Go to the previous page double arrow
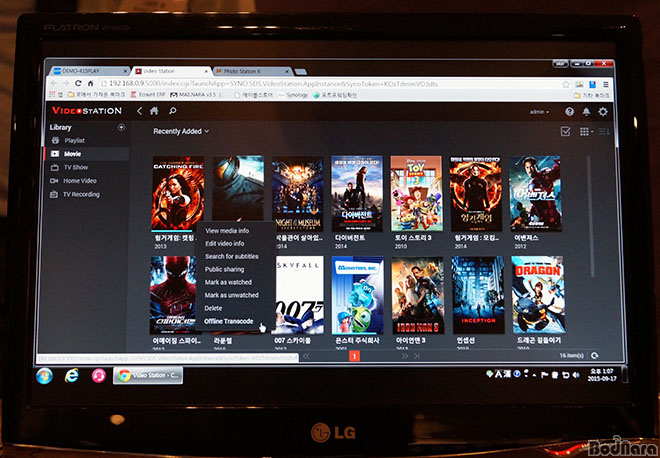The width and height of the screenshot is (660, 458). tap(306, 356)
